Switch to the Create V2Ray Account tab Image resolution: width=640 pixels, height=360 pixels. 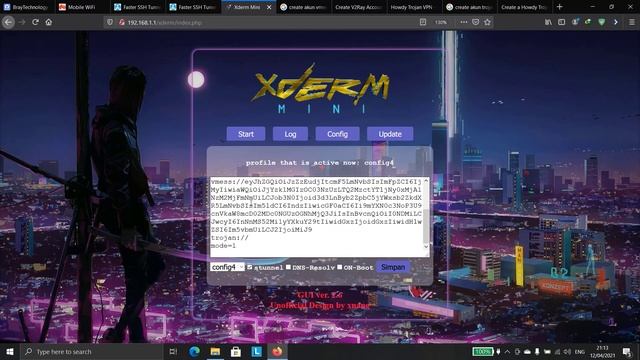click(x=358, y=7)
